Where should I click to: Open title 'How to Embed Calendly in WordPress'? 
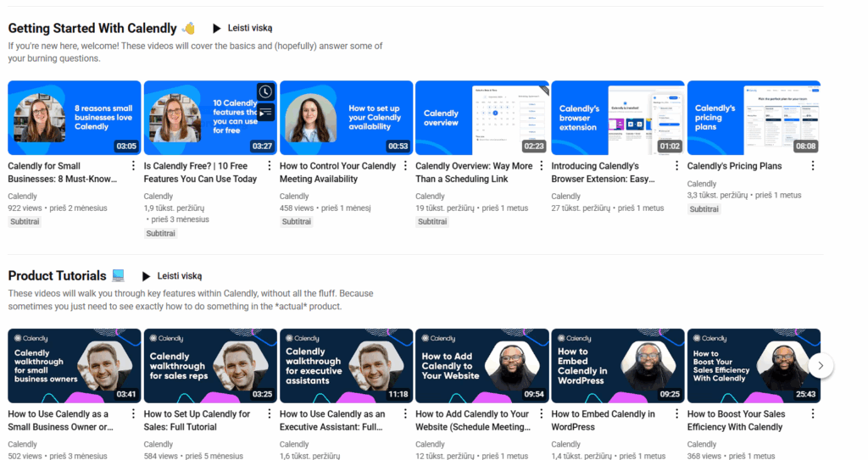[604, 420]
